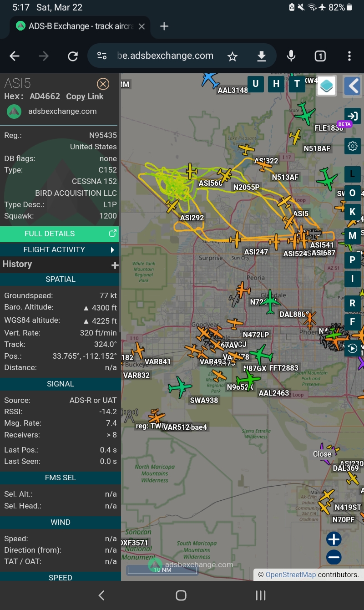
Task: Click the adsbexchange.com address bar
Action: [x=165, y=56]
